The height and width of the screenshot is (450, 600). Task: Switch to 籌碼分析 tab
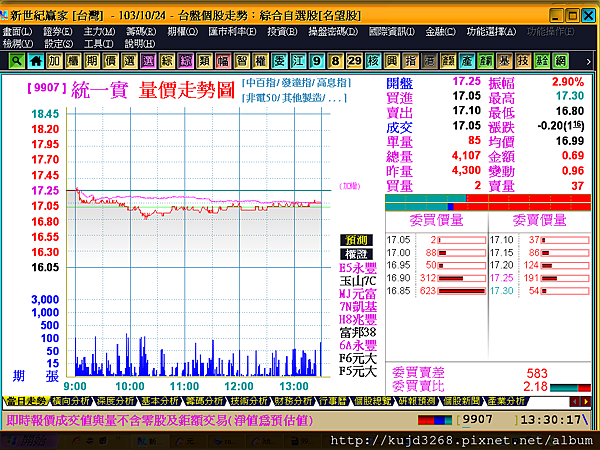(x=205, y=401)
